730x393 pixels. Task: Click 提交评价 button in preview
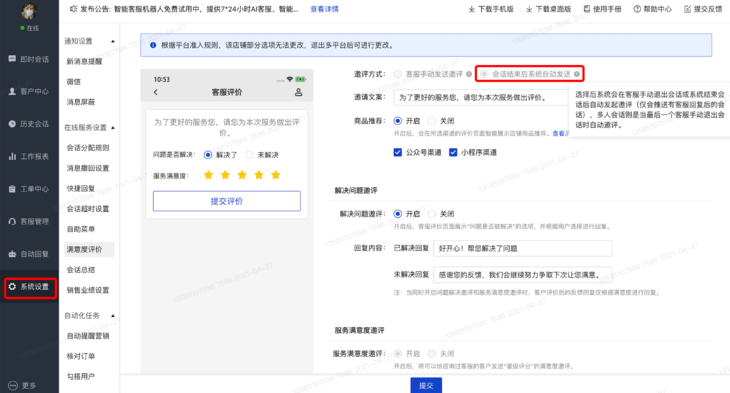(227, 201)
